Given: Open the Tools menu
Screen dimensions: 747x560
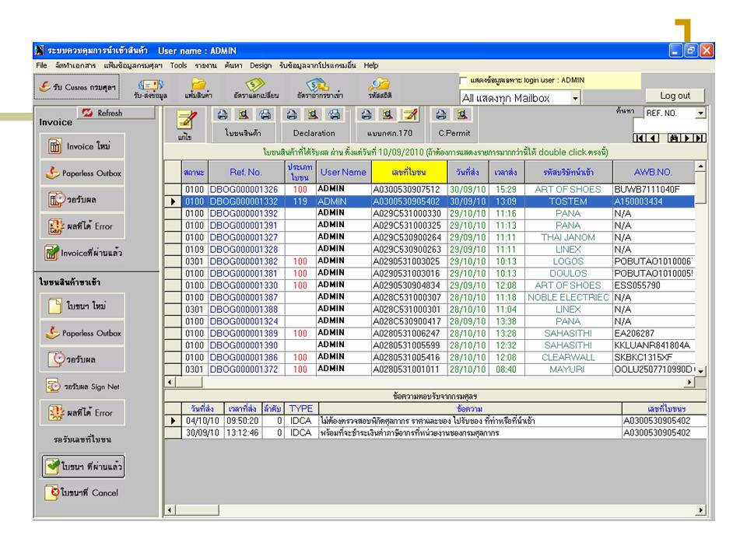Looking at the screenshot, I should click(x=178, y=65).
